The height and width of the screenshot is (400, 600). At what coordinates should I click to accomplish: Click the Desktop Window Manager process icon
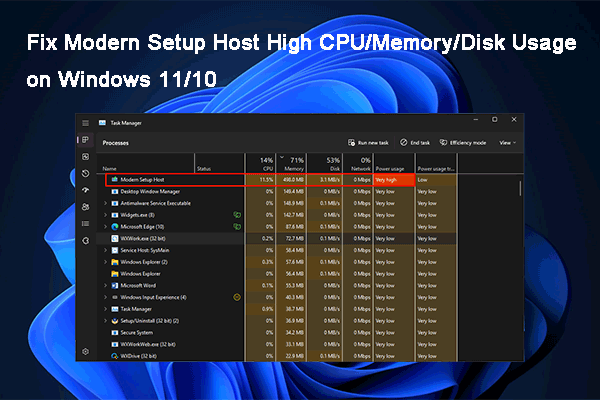pyautogui.click(x=114, y=191)
